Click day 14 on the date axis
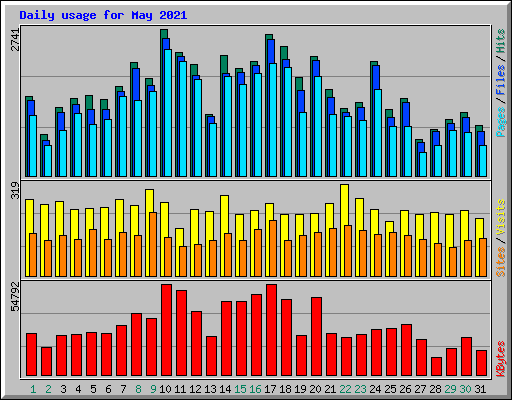This screenshot has width=512, height=400. pyautogui.click(x=225, y=389)
